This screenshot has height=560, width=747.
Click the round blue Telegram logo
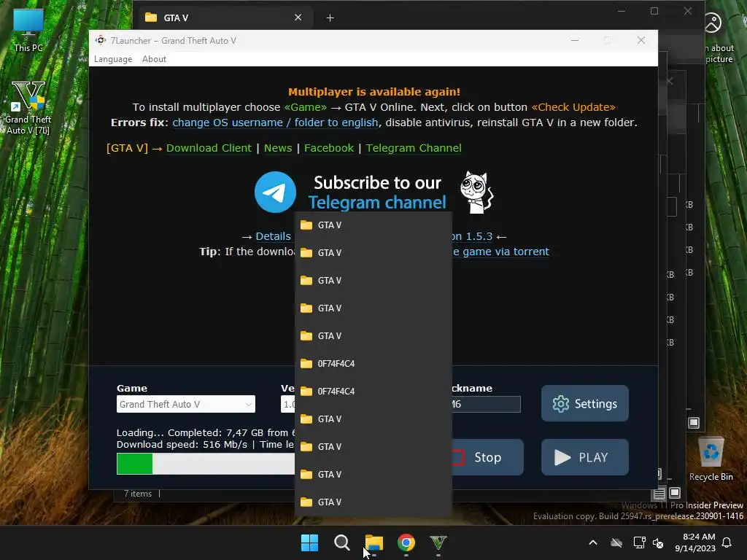275,192
